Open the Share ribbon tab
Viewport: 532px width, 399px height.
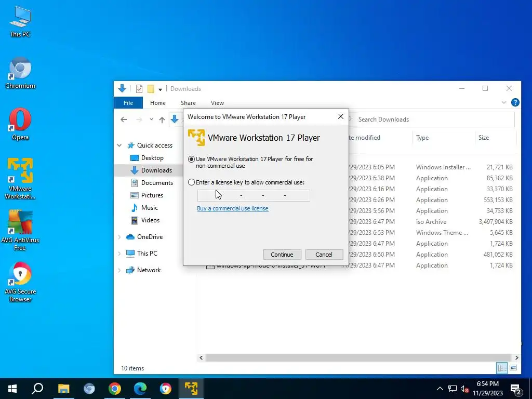(188, 103)
